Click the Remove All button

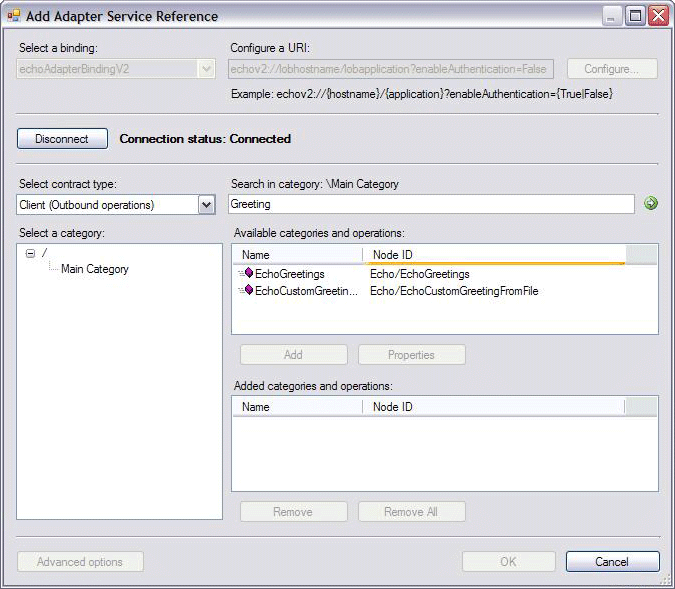(412, 512)
